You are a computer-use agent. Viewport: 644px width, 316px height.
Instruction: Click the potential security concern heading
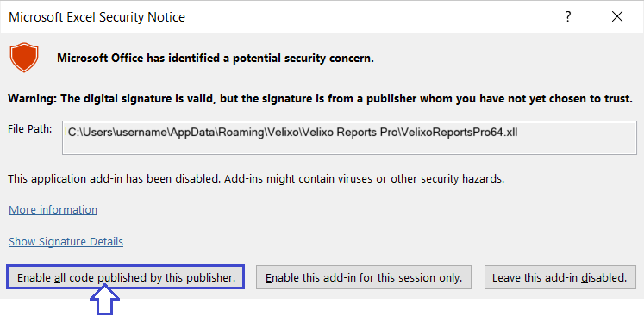(x=216, y=59)
